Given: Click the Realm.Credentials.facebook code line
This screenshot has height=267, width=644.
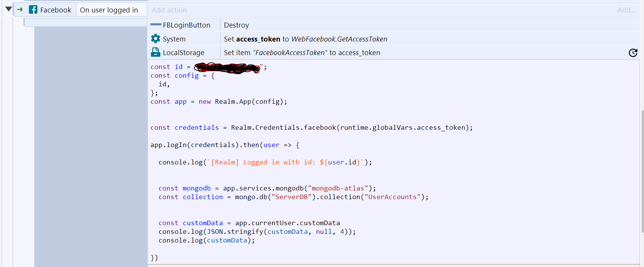Looking at the screenshot, I should [312, 127].
